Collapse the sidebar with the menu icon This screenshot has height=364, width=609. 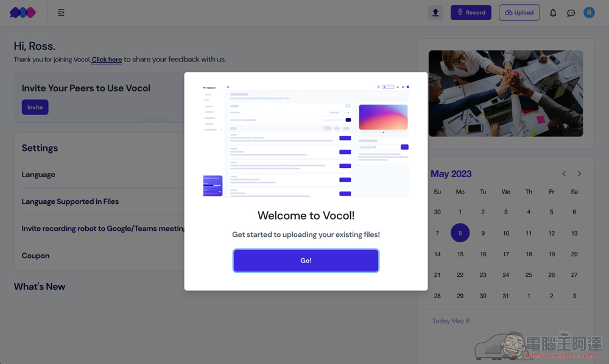[61, 13]
